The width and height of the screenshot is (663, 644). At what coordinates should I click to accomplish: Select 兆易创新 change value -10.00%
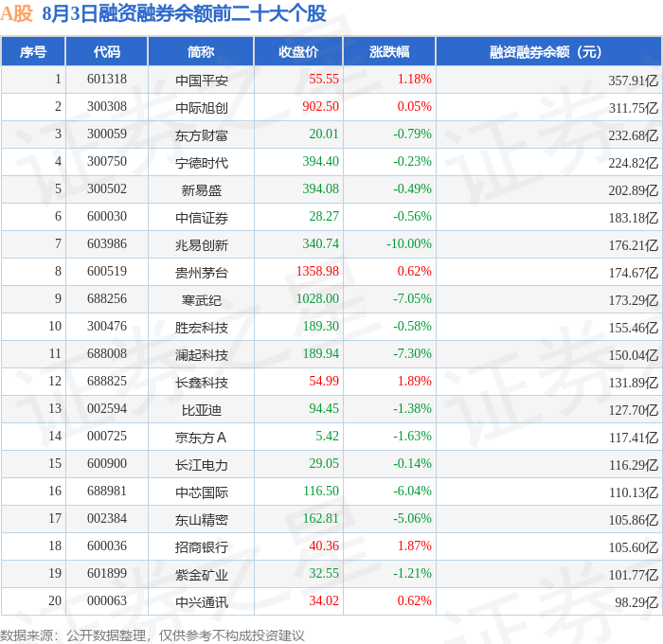pyautogui.click(x=409, y=244)
